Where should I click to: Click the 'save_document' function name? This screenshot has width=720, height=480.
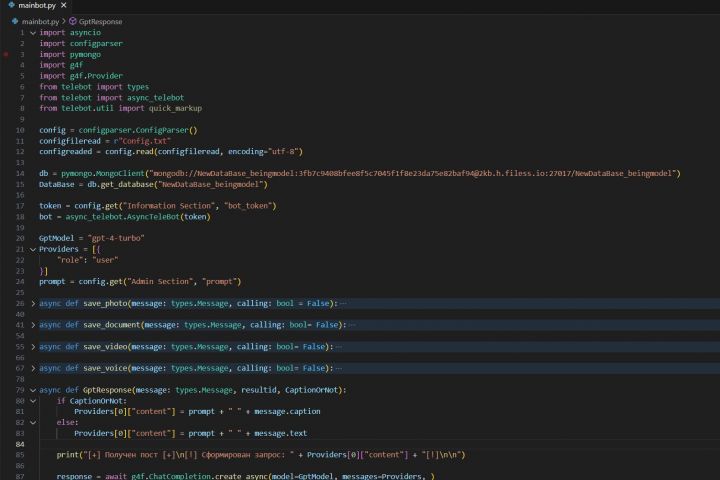click(112, 325)
